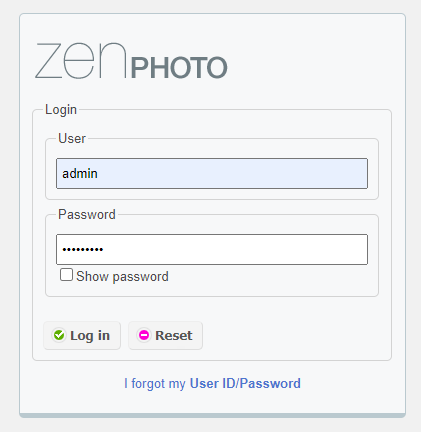
Task: Click the pink minus icon on Reset
Action: [x=144, y=335]
